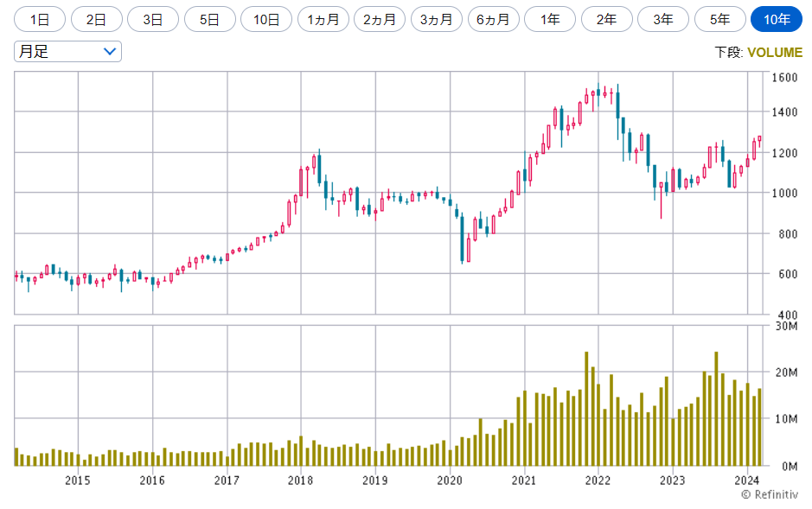Choose the 3日 period button
Viewport: 812px width, 509px height.
153,19
